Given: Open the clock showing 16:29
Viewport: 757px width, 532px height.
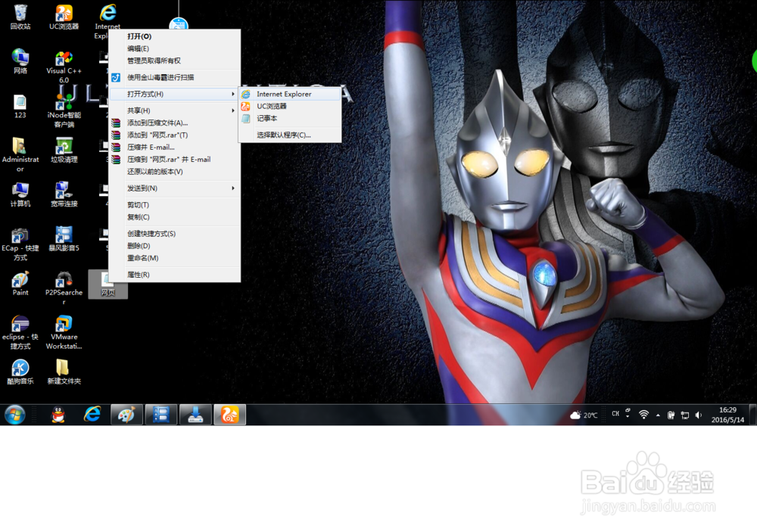Looking at the screenshot, I should pyautogui.click(x=727, y=415).
